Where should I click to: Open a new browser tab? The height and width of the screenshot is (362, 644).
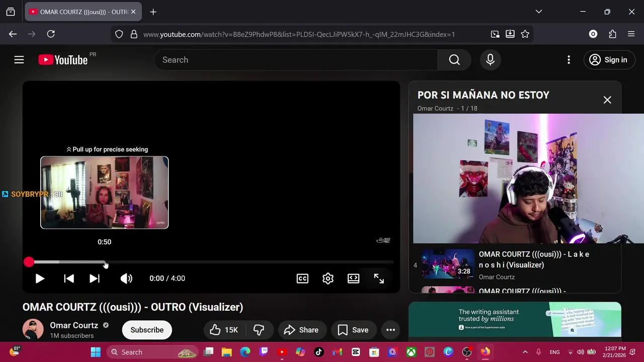tap(153, 12)
